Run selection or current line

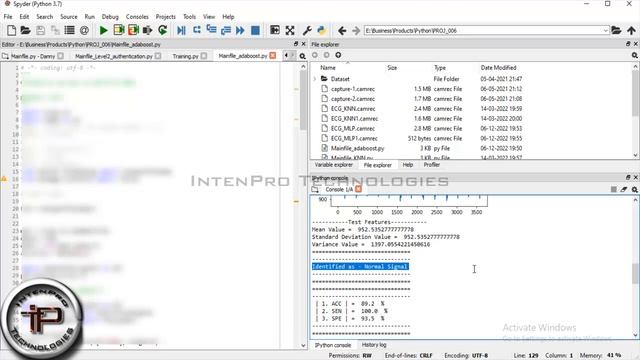(147, 30)
